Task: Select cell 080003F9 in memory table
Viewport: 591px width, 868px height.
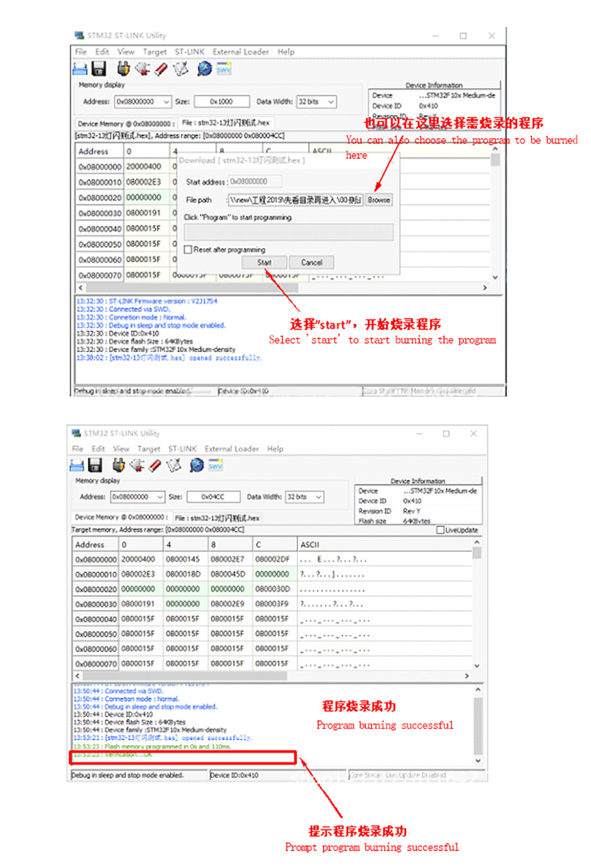Action: coord(272,604)
